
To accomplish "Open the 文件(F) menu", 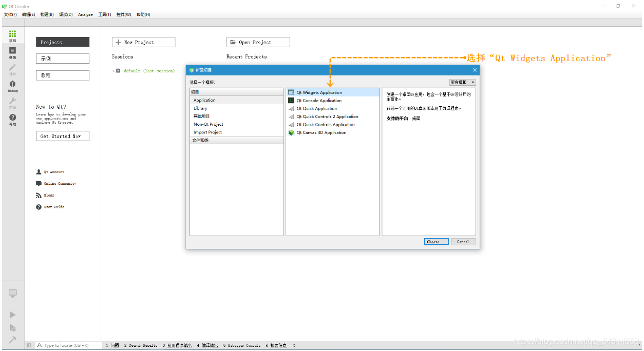I will point(10,14).
